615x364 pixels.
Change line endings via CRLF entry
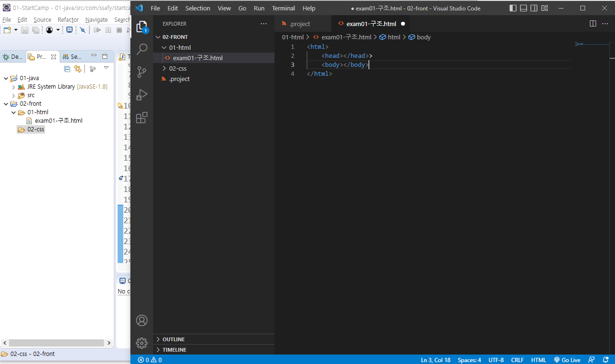[x=517, y=360]
